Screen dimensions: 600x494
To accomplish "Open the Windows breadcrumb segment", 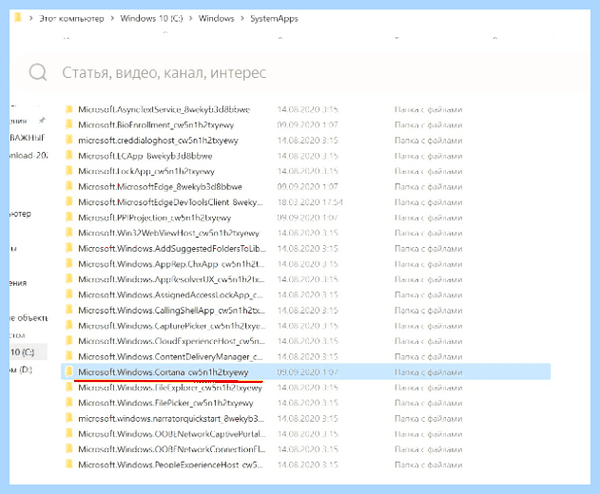I will (216, 18).
